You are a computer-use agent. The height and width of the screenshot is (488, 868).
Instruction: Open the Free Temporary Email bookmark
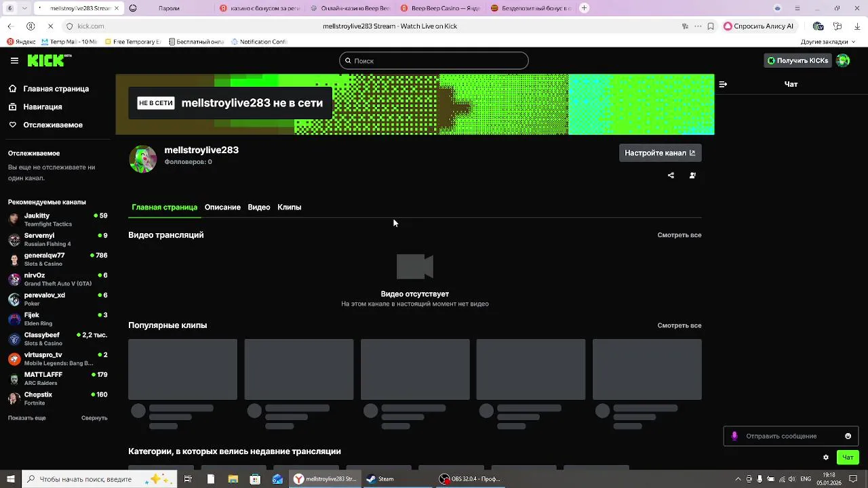pos(132,42)
